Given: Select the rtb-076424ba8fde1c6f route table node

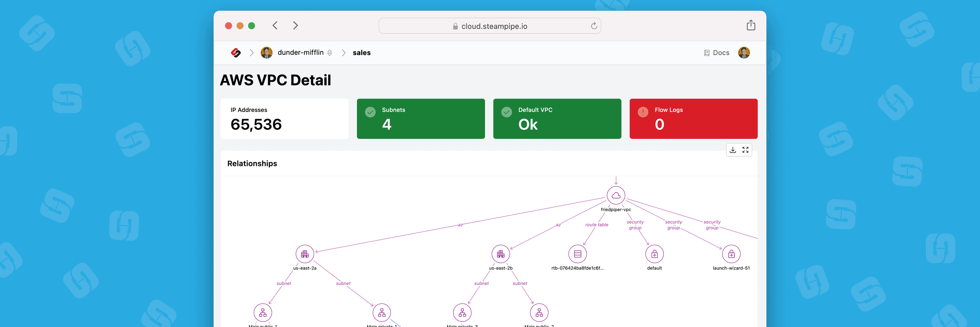Looking at the screenshot, I should [x=577, y=254].
